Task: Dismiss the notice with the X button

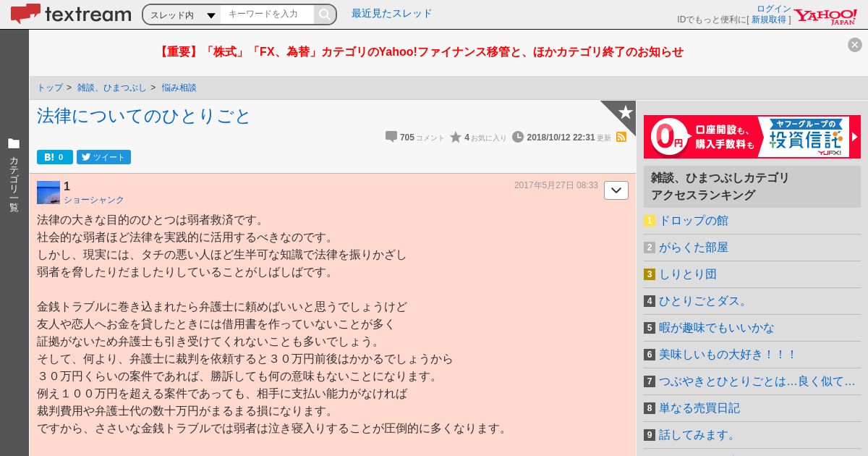Action: coord(855,45)
